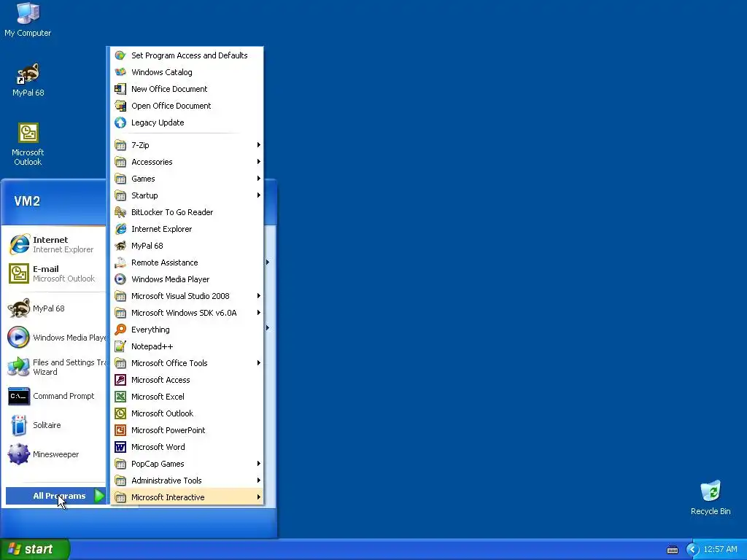Screen dimensions: 747x560
Task: Expand the Accessories submenu arrow
Action: (x=259, y=162)
